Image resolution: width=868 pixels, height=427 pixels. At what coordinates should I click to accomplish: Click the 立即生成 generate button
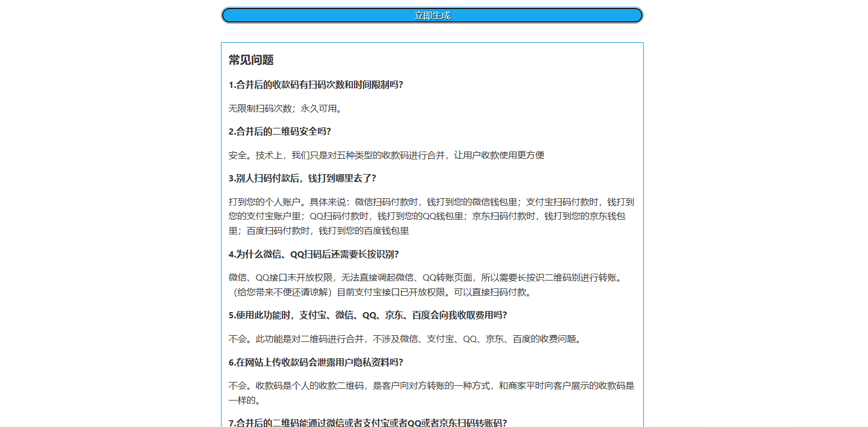(432, 15)
